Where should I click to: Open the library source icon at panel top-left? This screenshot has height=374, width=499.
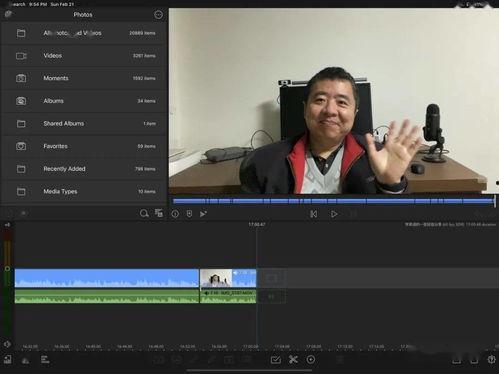8,14
